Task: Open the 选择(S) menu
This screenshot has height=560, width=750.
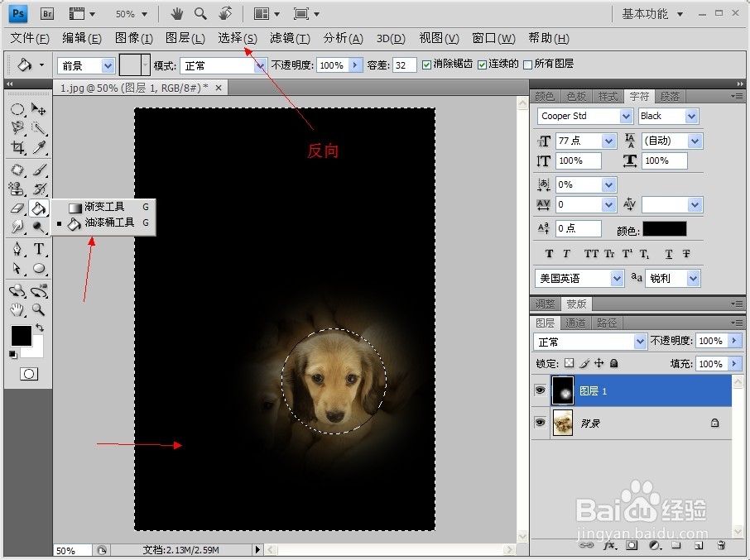Action: tap(238, 38)
